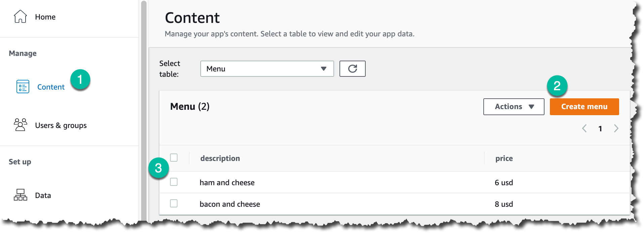The width and height of the screenshot is (644, 233).
Task: Check the ham and cheese row checkbox
Action: click(x=174, y=182)
